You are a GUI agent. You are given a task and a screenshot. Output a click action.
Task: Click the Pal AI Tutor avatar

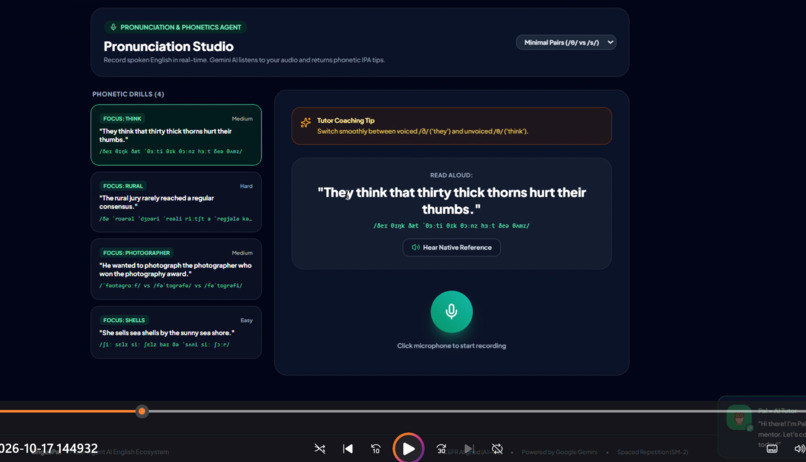(739, 417)
